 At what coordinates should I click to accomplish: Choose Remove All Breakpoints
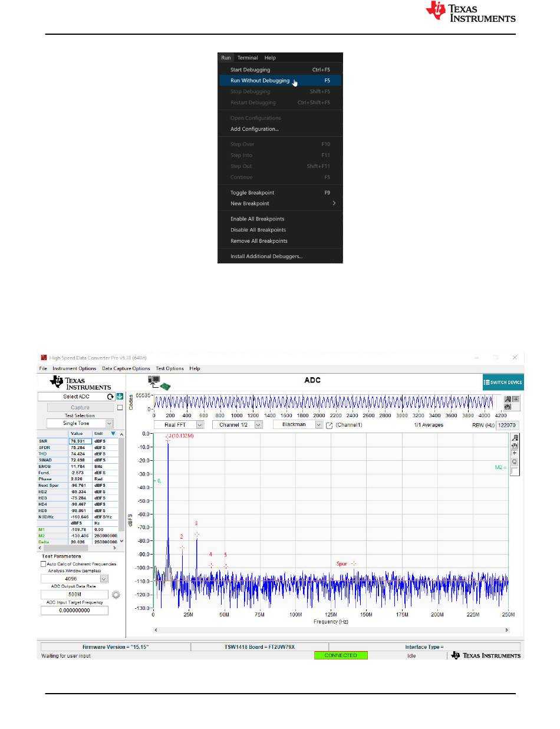[281, 241]
